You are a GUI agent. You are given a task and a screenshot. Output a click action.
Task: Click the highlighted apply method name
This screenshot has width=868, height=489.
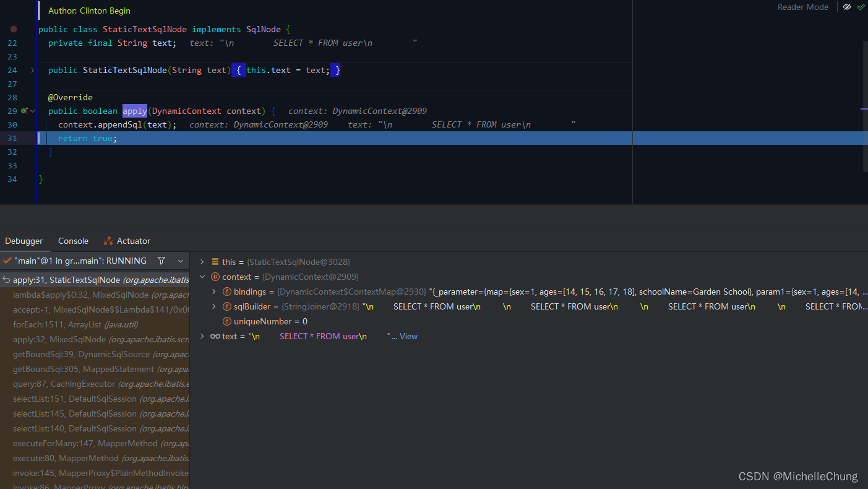(135, 111)
